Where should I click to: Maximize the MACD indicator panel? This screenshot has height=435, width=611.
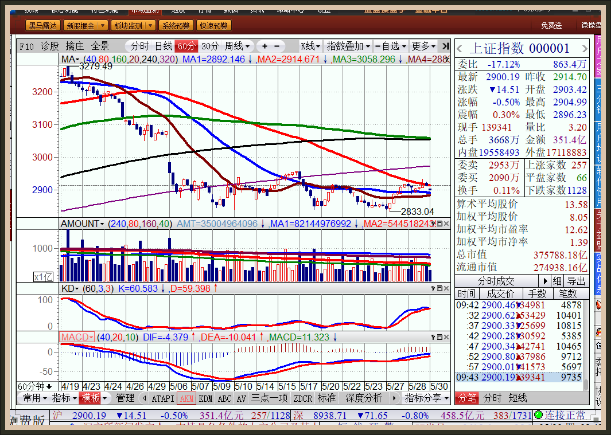440,337
